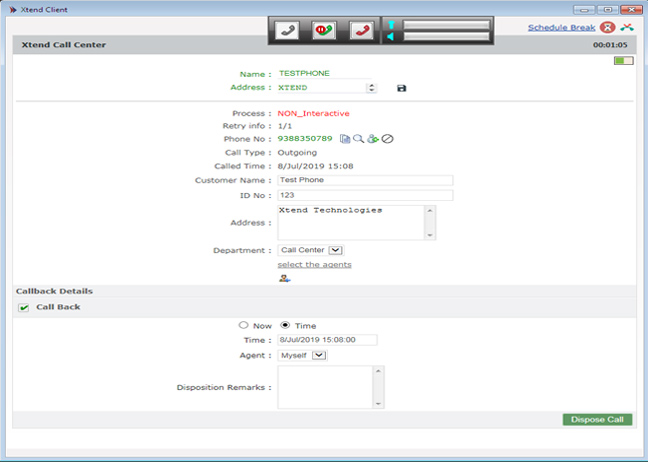The width and height of the screenshot is (648, 462).
Task: Toggle the Call Back checkbox
Action: [x=24, y=307]
